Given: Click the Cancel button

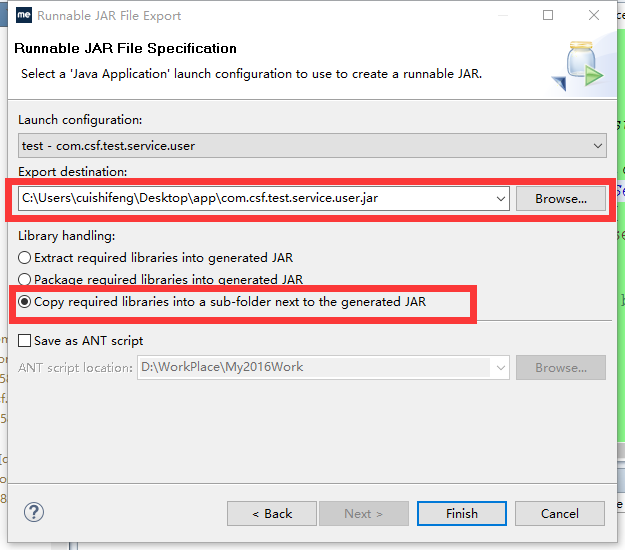Looking at the screenshot, I should tap(560, 513).
